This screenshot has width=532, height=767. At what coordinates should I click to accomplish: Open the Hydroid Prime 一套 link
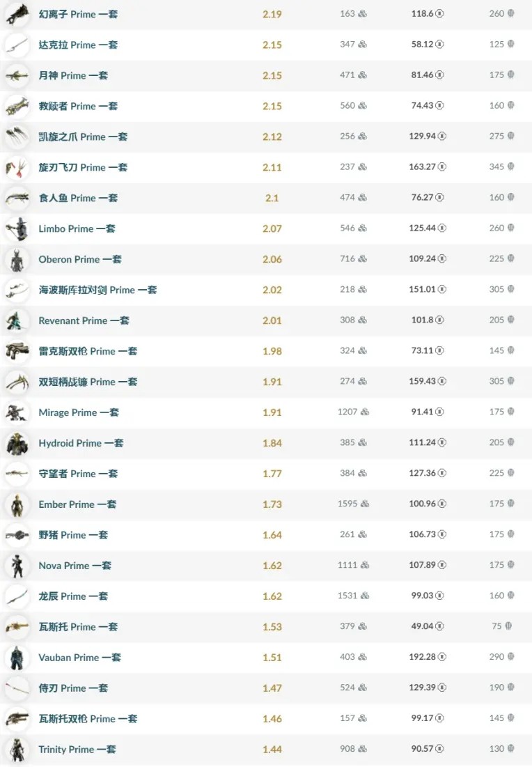(x=81, y=443)
